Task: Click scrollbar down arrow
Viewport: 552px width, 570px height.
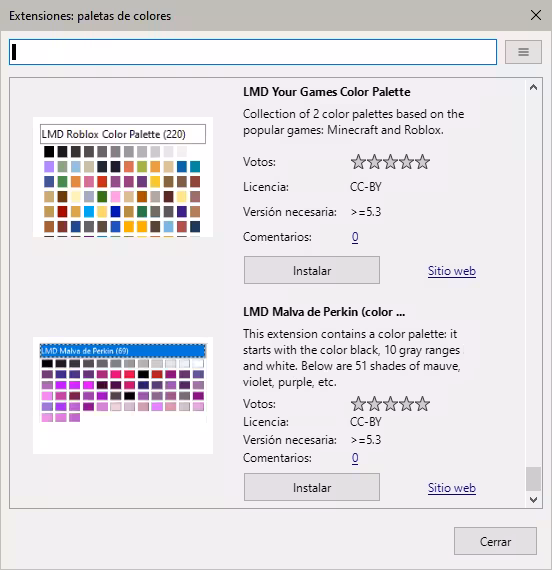Action: pyautogui.click(x=533, y=500)
